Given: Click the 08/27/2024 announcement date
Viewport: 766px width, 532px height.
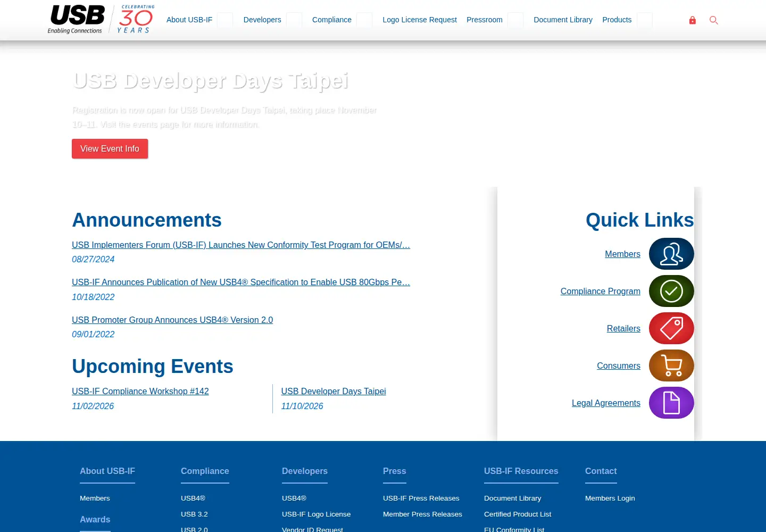Looking at the screenshot, I should (93, 260).
